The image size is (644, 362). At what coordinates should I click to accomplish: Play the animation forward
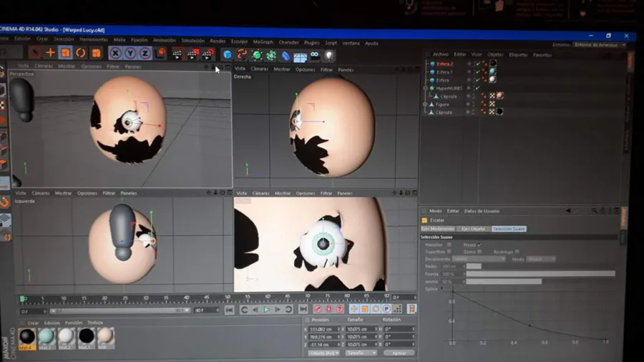click(x=266, y=310)
